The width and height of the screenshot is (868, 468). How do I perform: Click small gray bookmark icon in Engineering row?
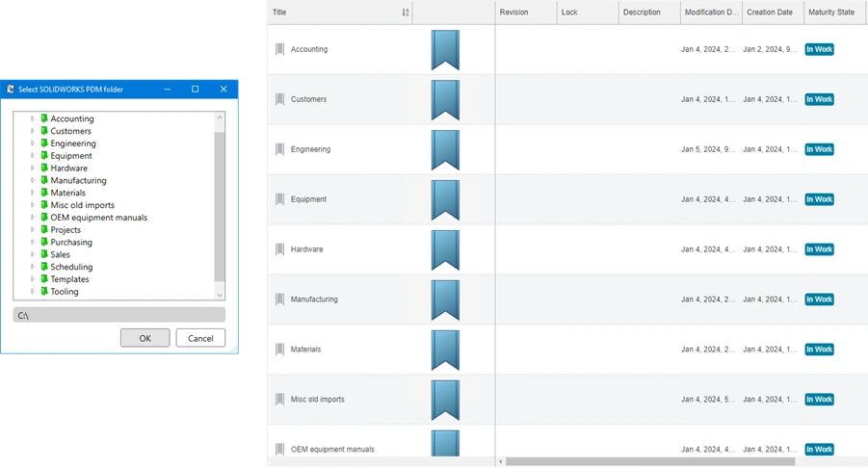(x=279, y=149)
